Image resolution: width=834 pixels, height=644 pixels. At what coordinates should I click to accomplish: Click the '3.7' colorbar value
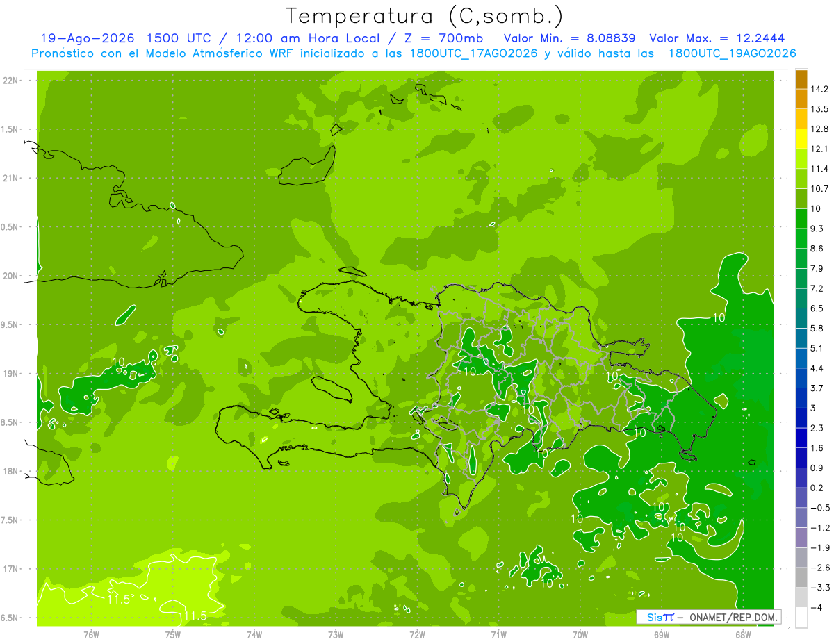pos(817,388)
